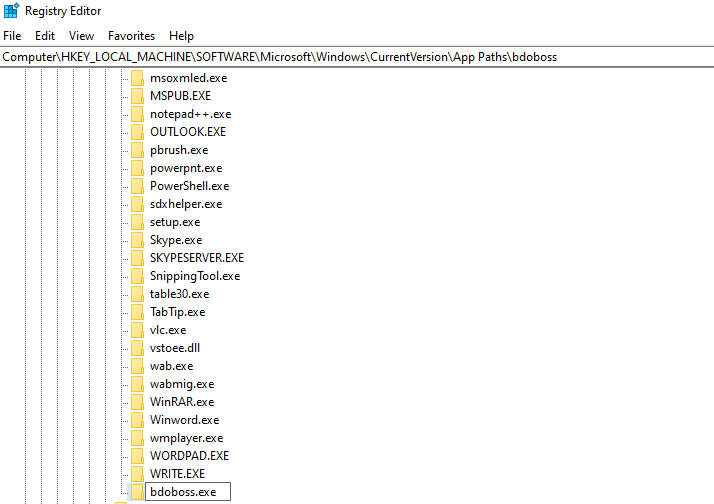Click the sdxhelper.exe folder icon
Screen dimensions: 714x504
tap(137, 204)
